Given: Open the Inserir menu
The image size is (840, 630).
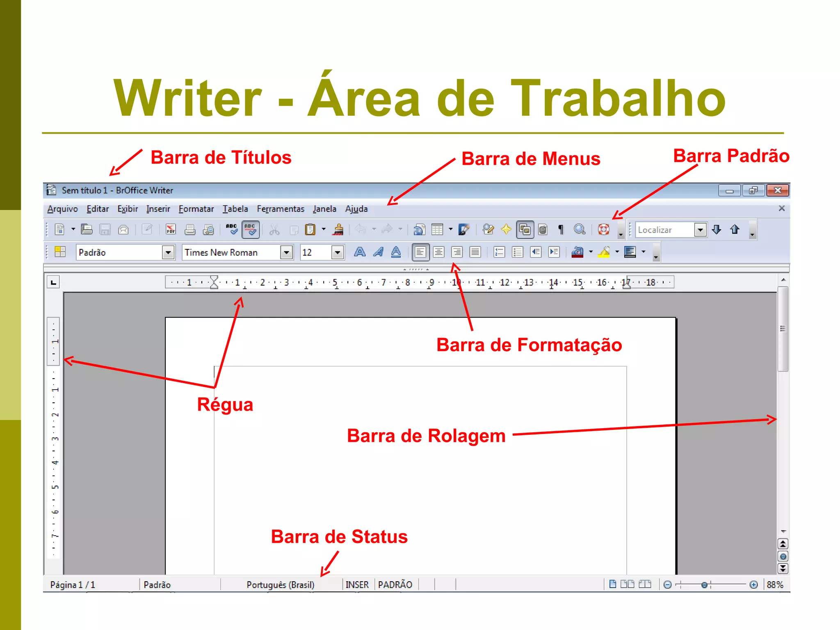Looking at the screenshot, I should [158, 209].
